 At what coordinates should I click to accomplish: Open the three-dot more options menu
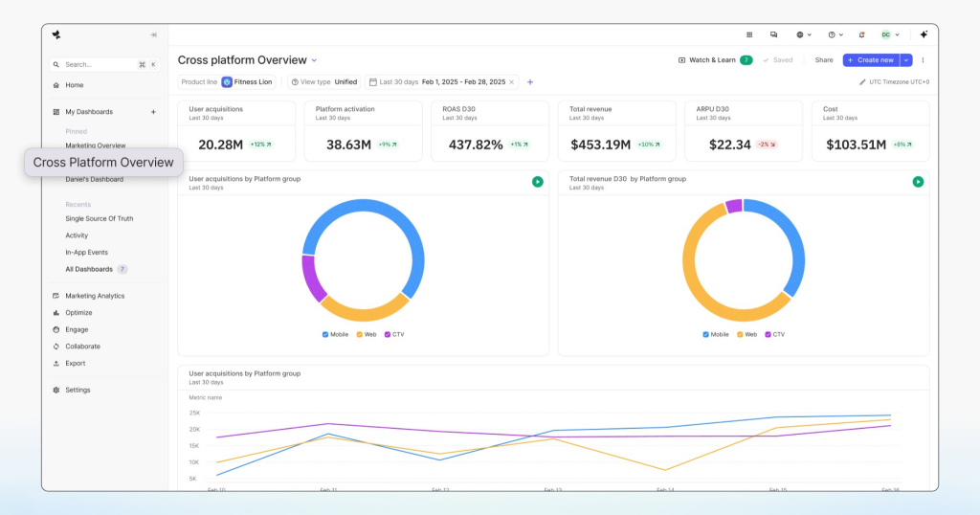click(923, 60)
